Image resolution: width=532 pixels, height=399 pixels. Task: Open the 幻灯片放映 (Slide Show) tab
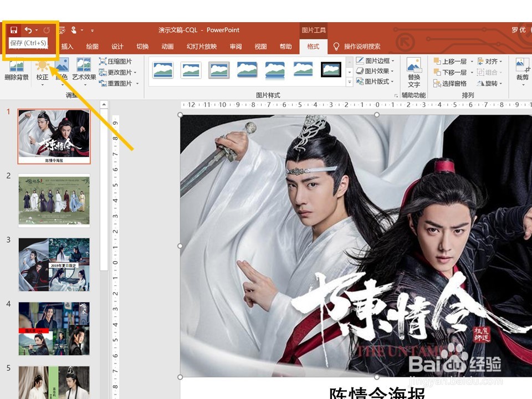[202, 47]
